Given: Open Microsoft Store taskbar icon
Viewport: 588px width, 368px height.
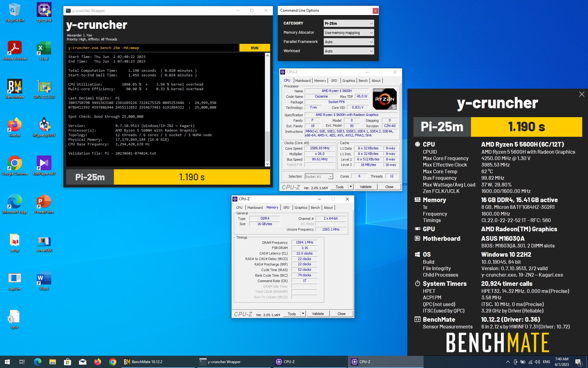Looking at the screenshot, I should [x=67, y=362].
